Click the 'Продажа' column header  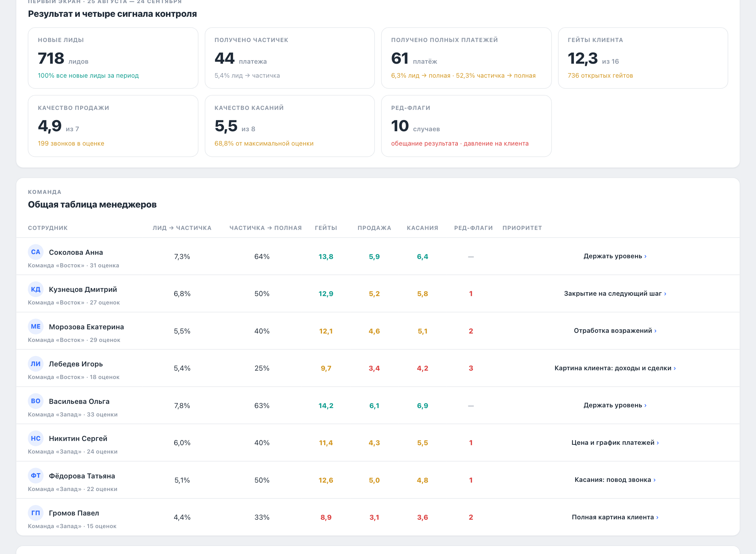pyautogui.click(x=374, y=228)
